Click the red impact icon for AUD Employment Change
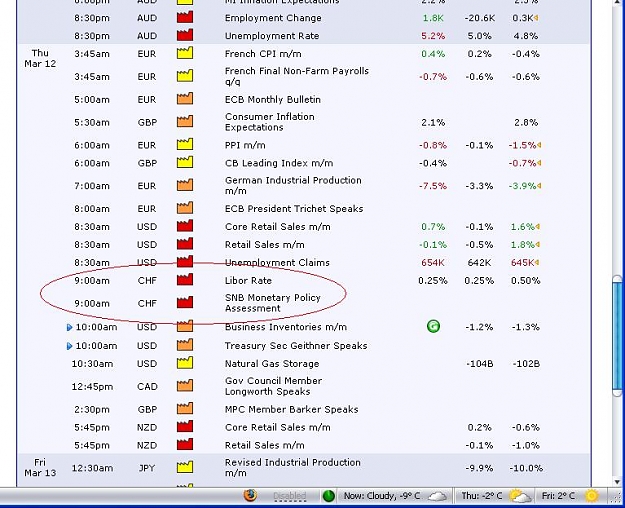The image size is (625, 508). (185, 17)
